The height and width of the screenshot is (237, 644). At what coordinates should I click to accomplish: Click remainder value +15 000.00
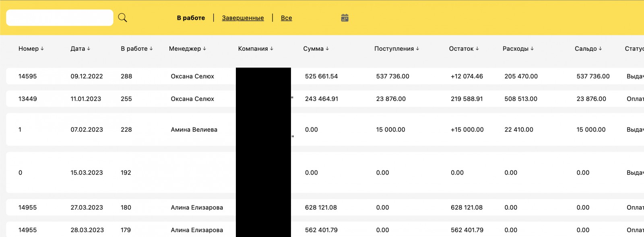coord(467,130)
